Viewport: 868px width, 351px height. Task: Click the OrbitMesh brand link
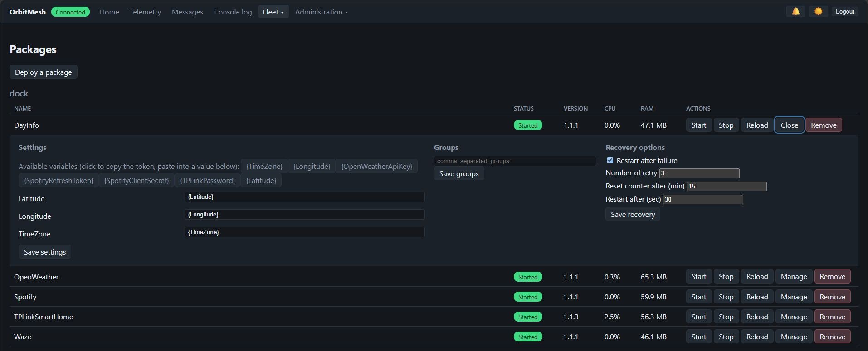[x=28, y=12]
